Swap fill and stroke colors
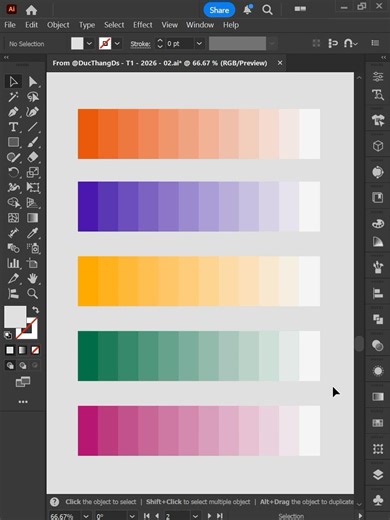390x520 pixels. (x=35, y=309)
